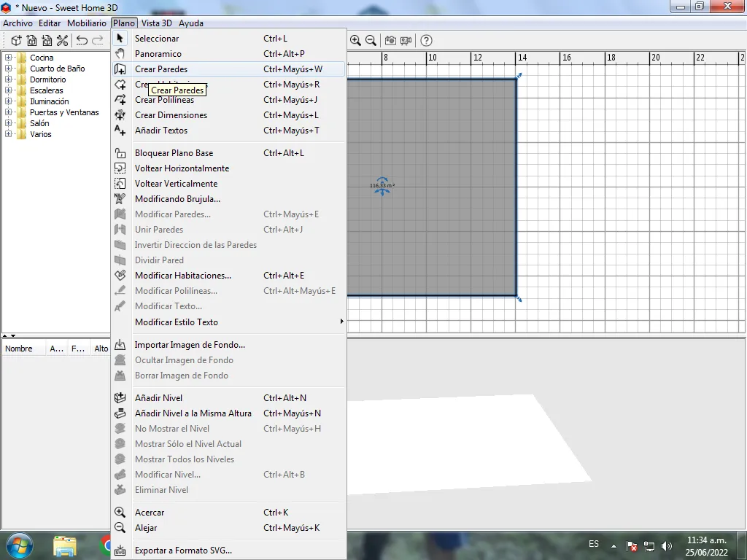Click the Alejar magnifier icon in menu
The width and height of the screenshot is (747, 560).
pos(120,528)
